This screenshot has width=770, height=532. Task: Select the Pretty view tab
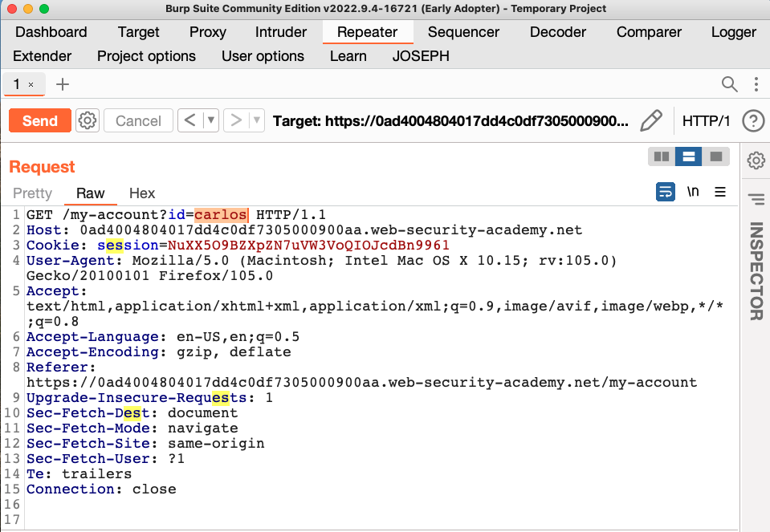pyautogui.click(x=32, y=193)
